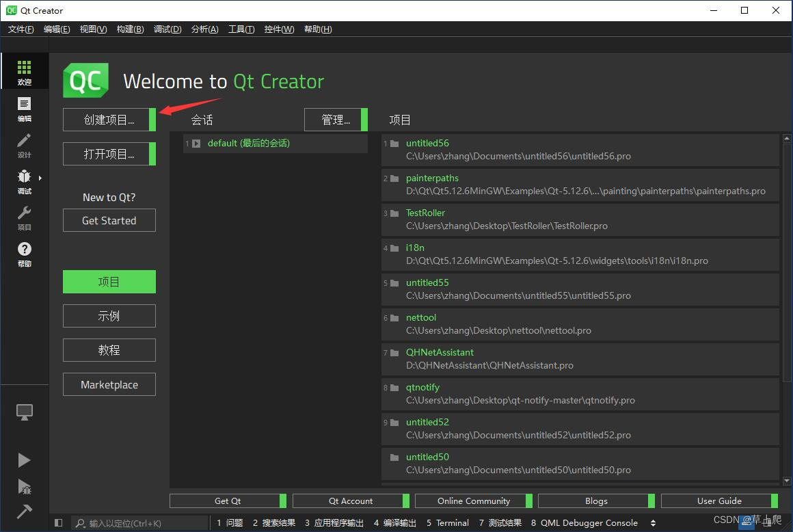
Task: Click the hammer Build icon
Action: (x=24, y=511)
